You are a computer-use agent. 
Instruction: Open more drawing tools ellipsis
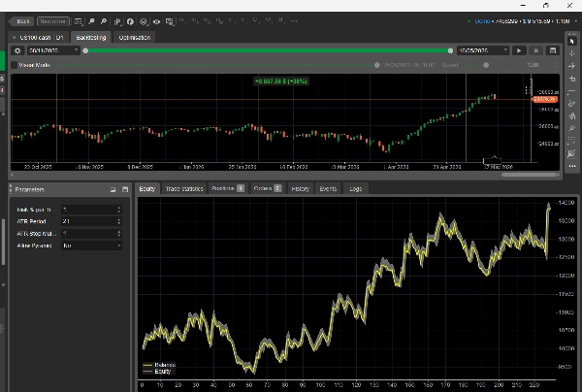[572, 166]
